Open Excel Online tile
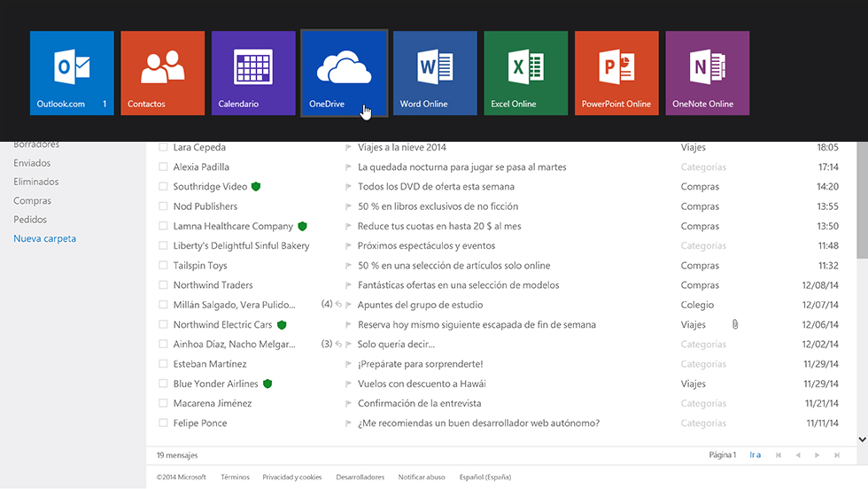868x489 pixels. 526,74
